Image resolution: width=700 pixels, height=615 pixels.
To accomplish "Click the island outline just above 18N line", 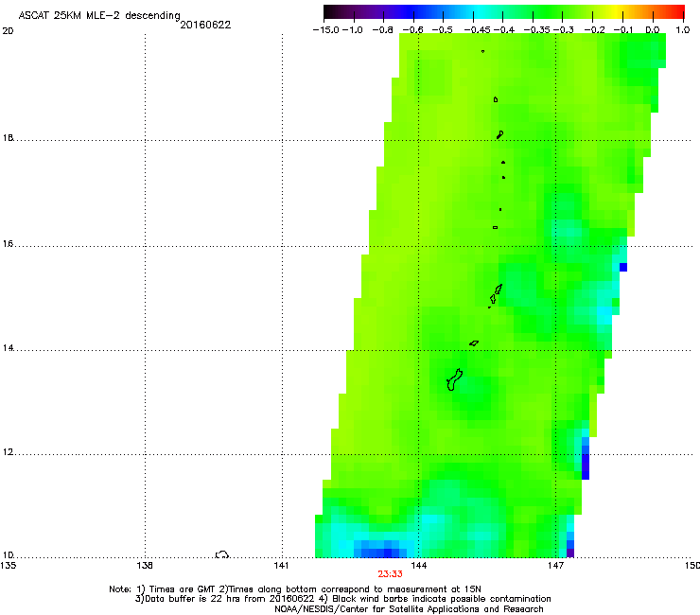I will pos(500,134).
